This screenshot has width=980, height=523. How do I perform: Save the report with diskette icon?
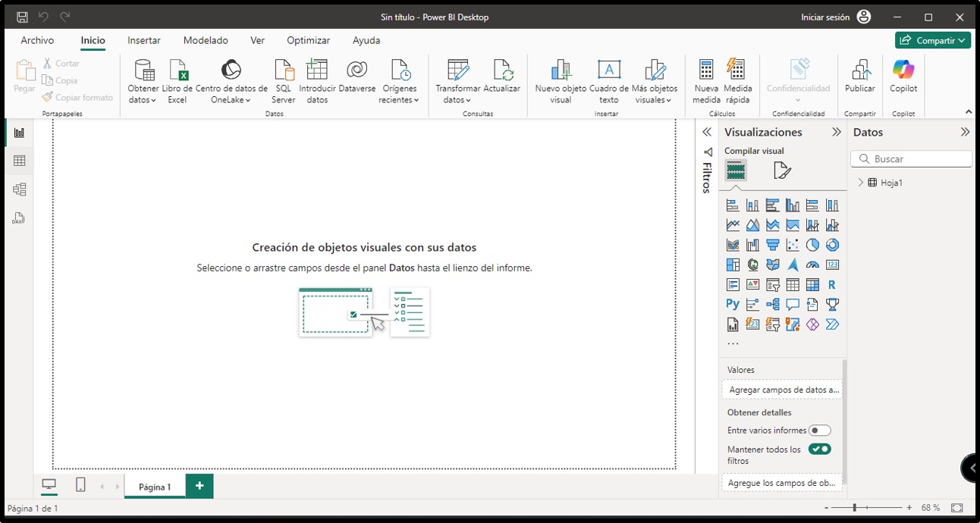click(x=22, y=17)
